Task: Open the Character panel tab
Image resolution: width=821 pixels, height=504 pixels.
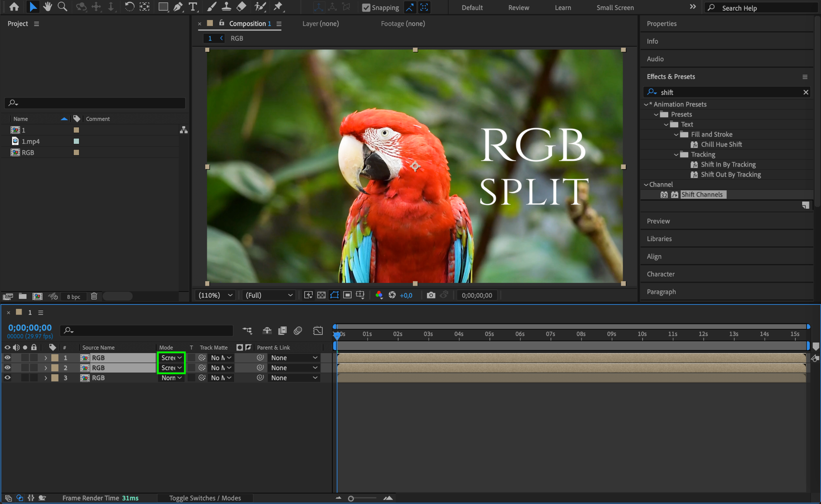Action: (661, 274)
